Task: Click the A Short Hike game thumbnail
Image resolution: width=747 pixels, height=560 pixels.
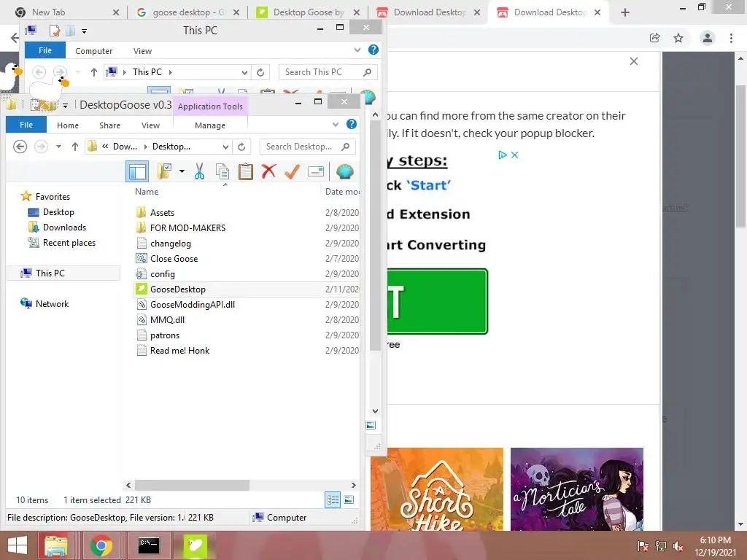Action: click(x=437, y=489)
